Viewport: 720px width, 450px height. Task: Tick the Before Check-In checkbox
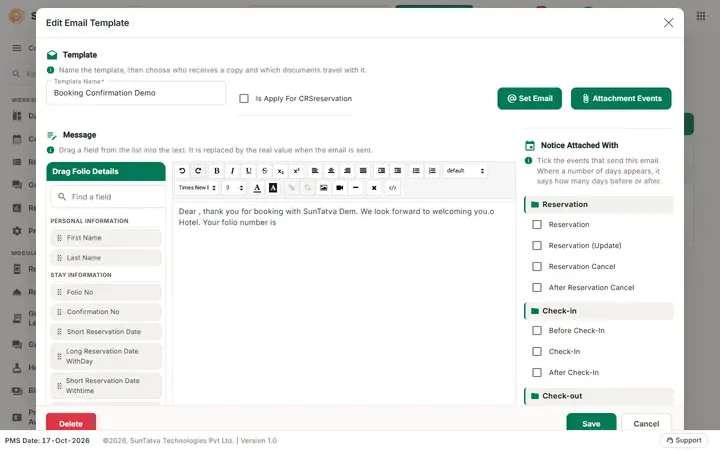point(537,331)
